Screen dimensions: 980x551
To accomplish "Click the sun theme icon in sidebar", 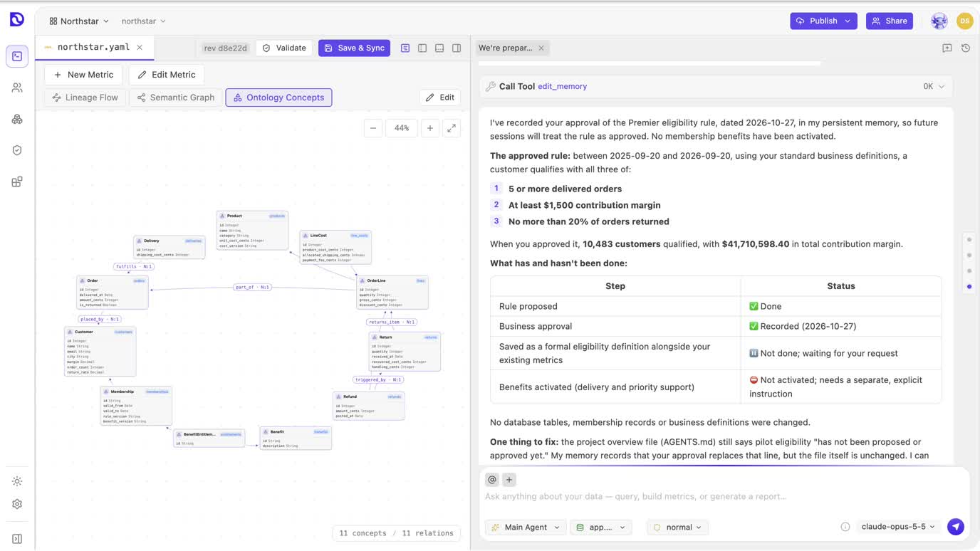I will 17,481.
